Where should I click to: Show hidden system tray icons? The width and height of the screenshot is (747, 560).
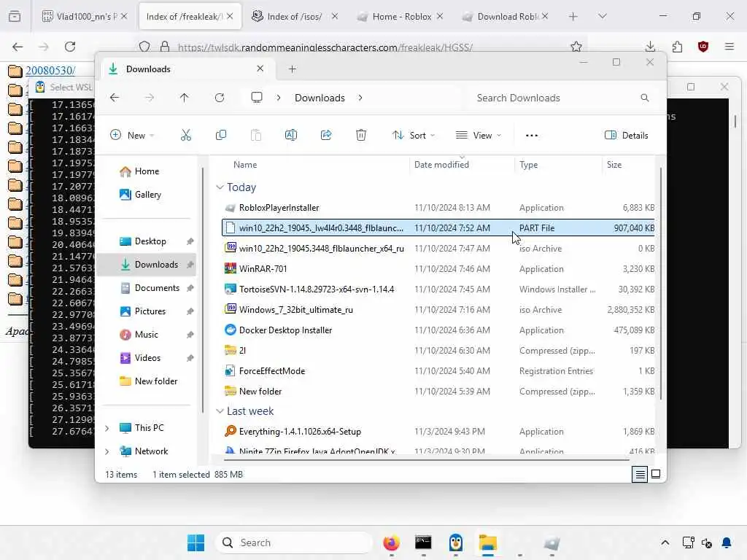click(665, 542)
